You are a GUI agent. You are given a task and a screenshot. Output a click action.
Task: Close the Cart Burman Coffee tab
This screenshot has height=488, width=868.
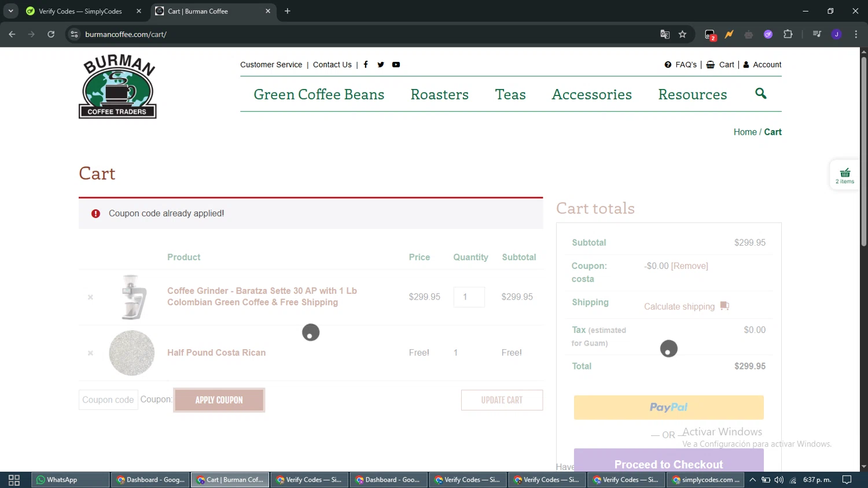pyautogui.click(x=268, y=11)
